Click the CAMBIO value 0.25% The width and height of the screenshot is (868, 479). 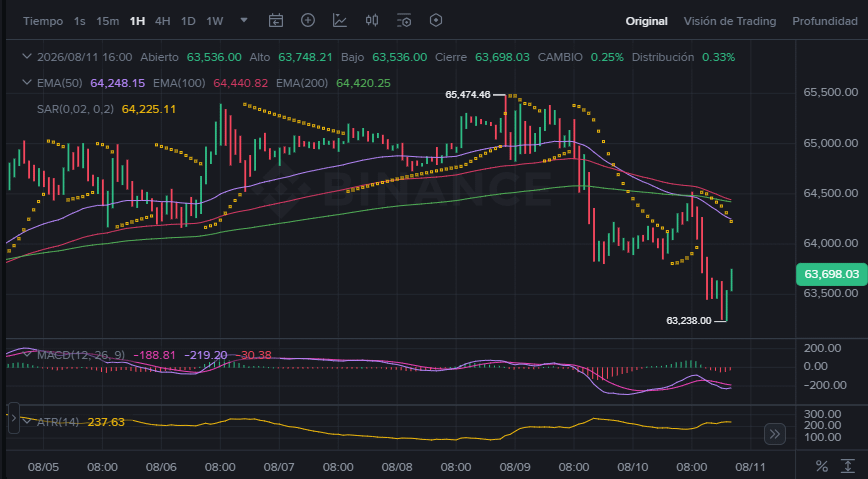point(607,57)
